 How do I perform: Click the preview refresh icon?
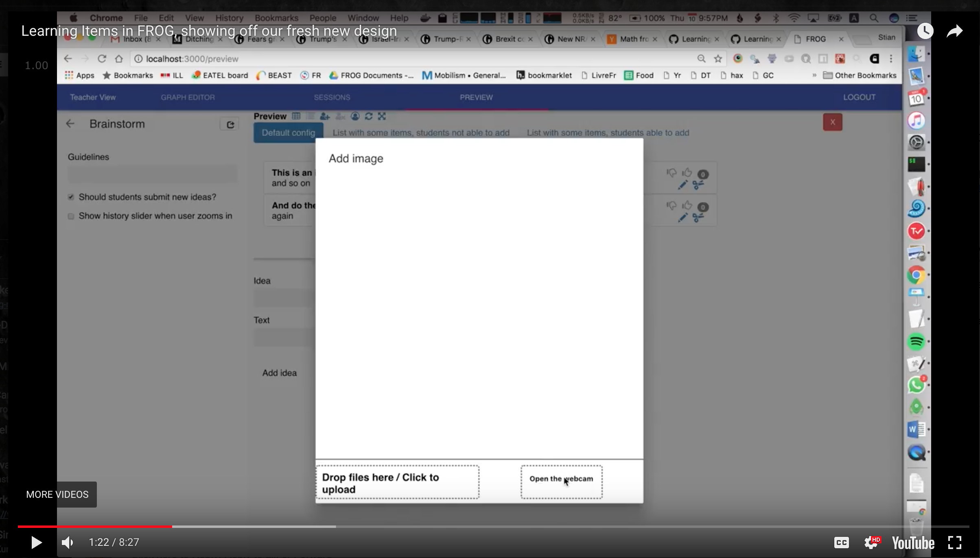(369, 116)
